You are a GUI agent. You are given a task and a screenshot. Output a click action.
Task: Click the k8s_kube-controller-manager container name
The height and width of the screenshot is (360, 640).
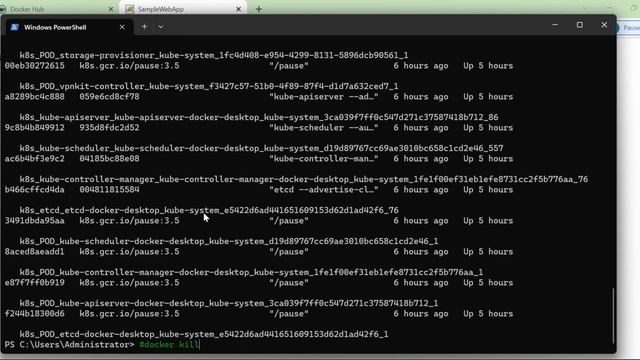(304, 179)
